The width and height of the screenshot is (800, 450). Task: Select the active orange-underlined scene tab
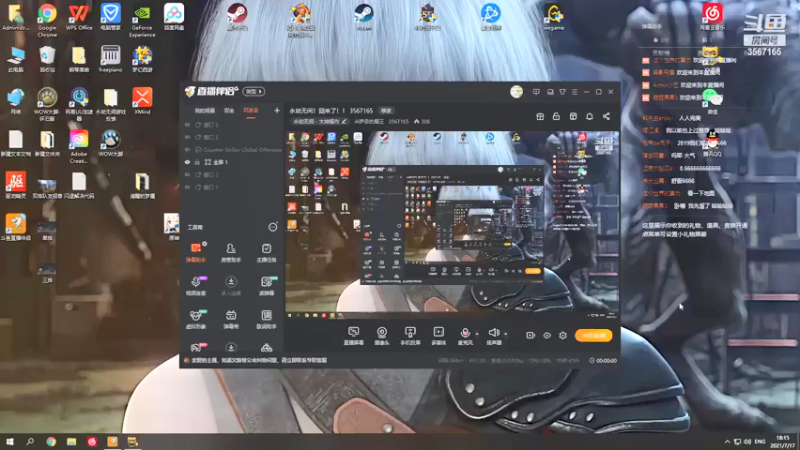(251, 111)
